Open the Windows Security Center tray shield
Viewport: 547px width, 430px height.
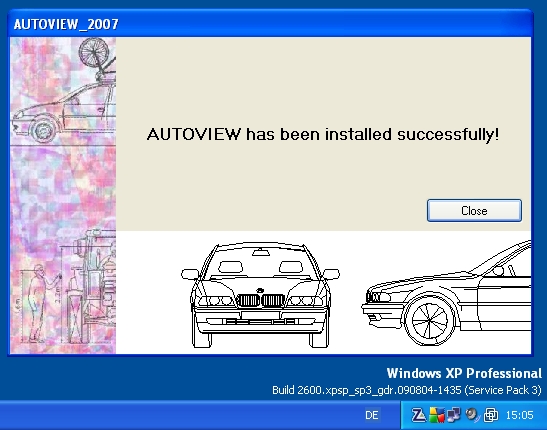[x=436, y=415]
